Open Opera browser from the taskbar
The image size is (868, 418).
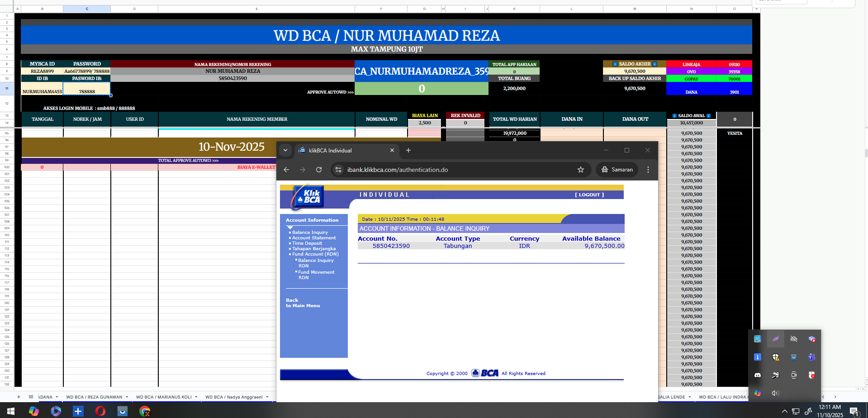(100, 411)
